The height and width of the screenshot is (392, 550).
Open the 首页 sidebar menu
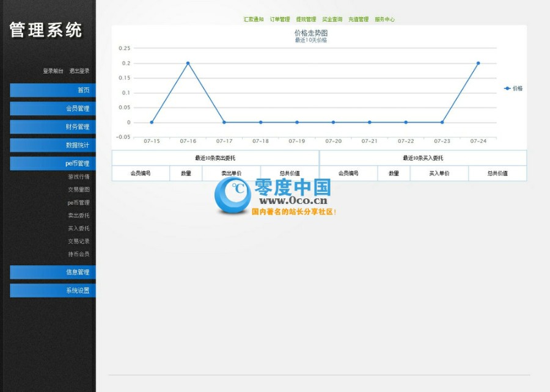click(53, 90)
